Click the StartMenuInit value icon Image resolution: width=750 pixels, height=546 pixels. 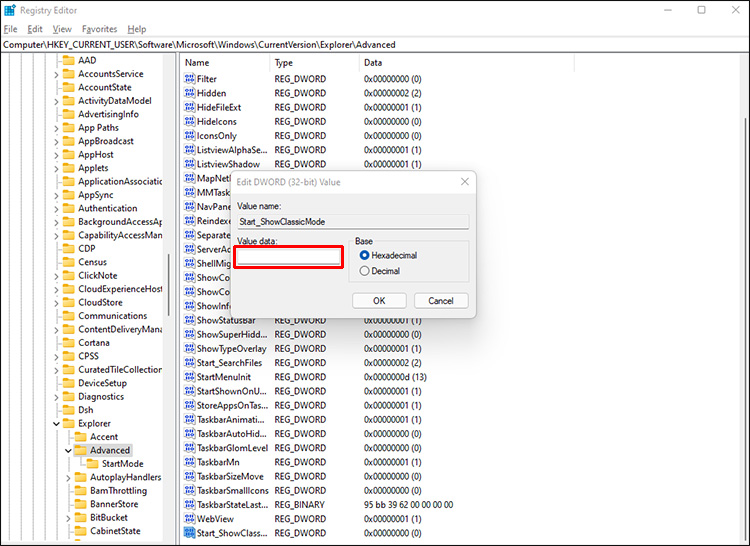pyautogui.click(x=189, y=377)
